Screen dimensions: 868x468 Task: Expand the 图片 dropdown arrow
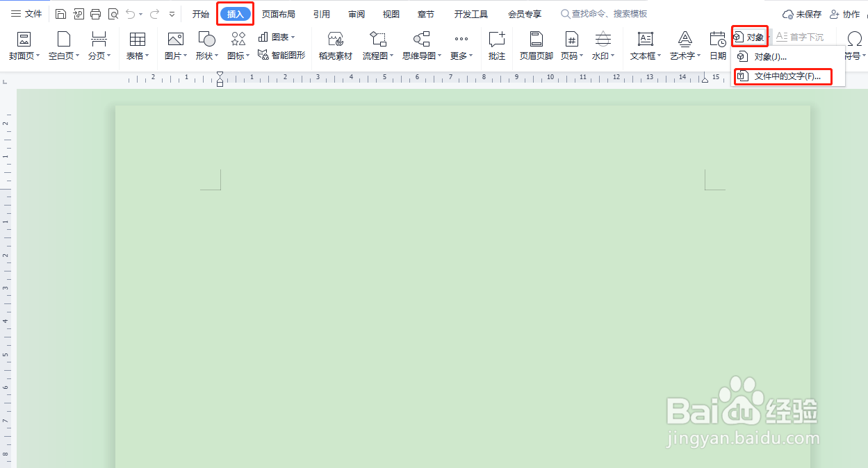point(186,56)
